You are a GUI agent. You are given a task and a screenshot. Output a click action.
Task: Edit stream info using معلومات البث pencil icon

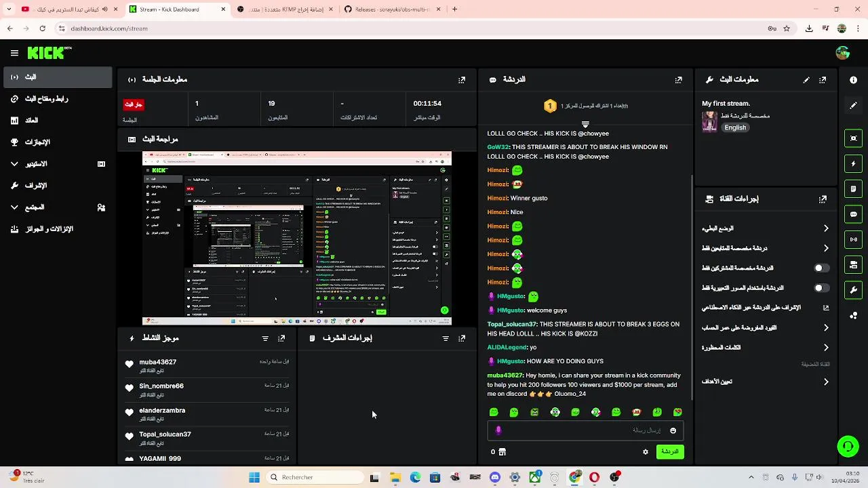click(x=806, y=79)
